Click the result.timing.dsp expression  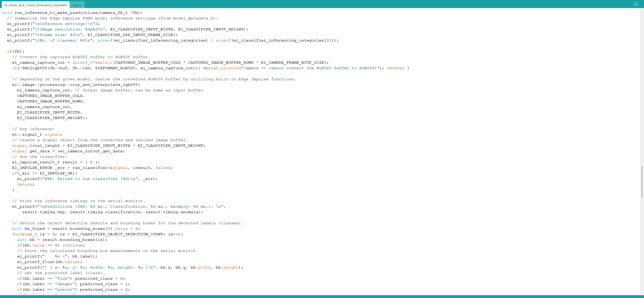coord(44,212)
